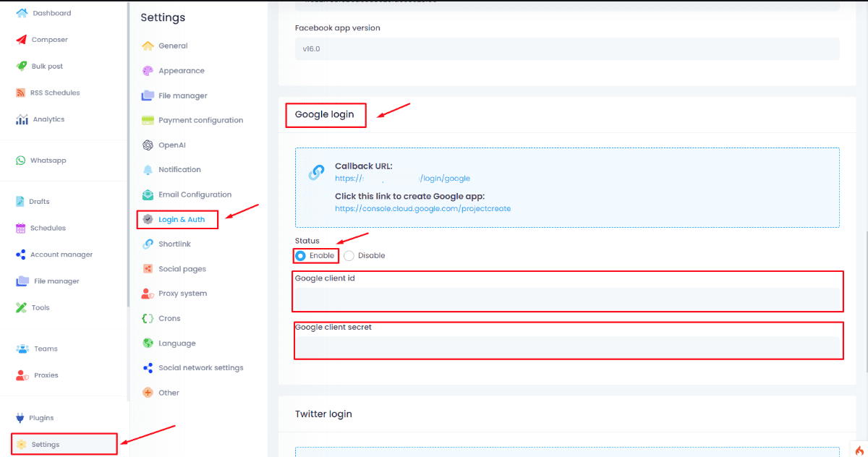Open the Google console projectcreate link
Viewport: 868px width, 457px height.
422,208
